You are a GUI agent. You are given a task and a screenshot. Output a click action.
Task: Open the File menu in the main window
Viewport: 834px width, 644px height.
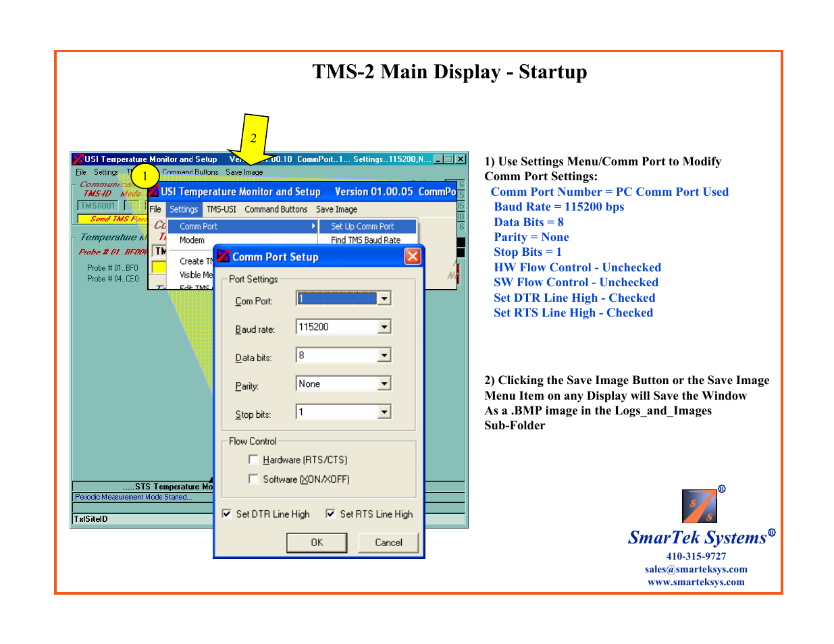(81, 172)
